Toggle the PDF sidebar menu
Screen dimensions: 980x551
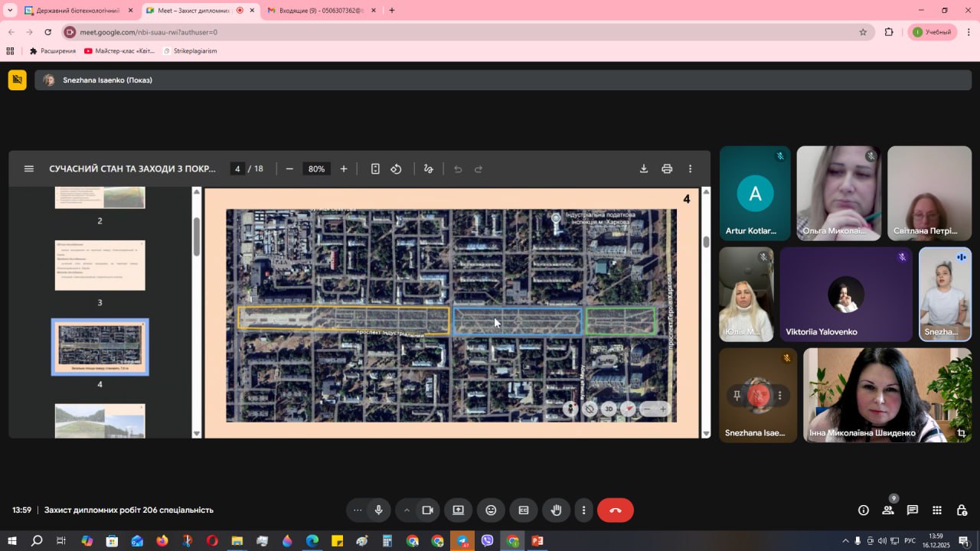point(29,169)
